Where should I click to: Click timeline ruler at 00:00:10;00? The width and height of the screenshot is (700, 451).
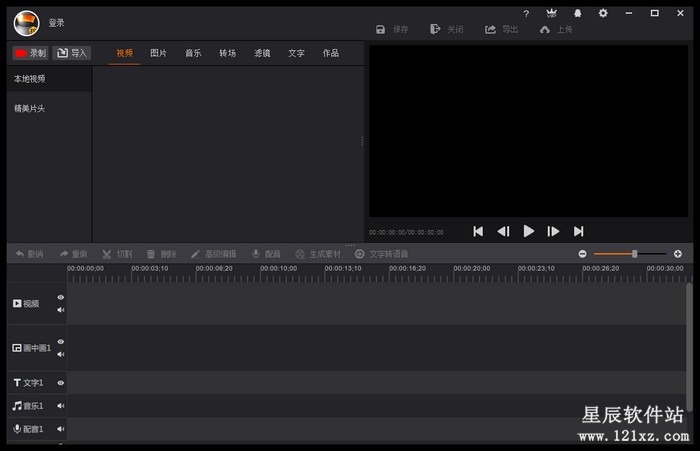point(279,269)
